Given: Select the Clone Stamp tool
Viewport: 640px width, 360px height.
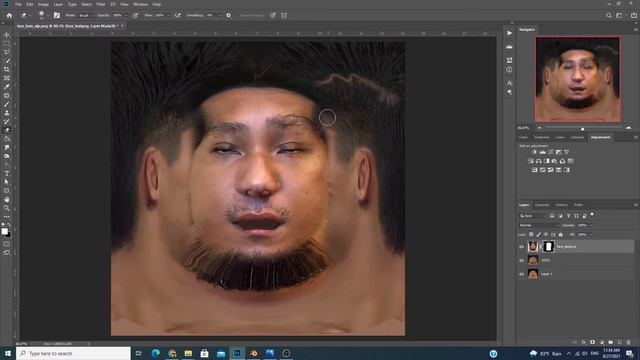Looking at the screenshot, I should 7,113.
